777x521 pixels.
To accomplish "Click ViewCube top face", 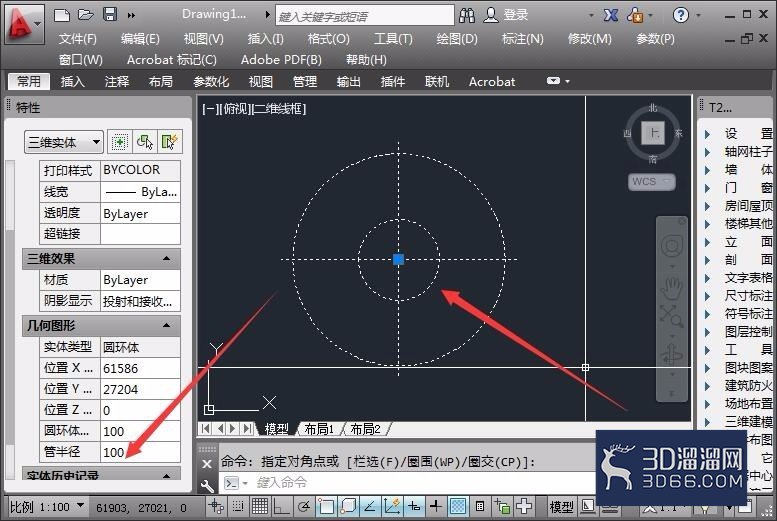I will tap(653, 133).
